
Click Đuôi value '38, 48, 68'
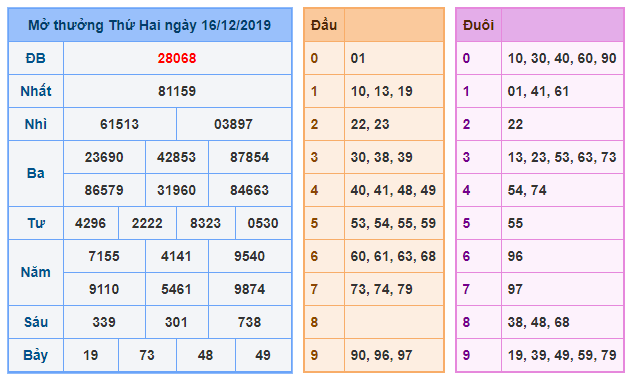pyautogui.click(x=539, y=322)
